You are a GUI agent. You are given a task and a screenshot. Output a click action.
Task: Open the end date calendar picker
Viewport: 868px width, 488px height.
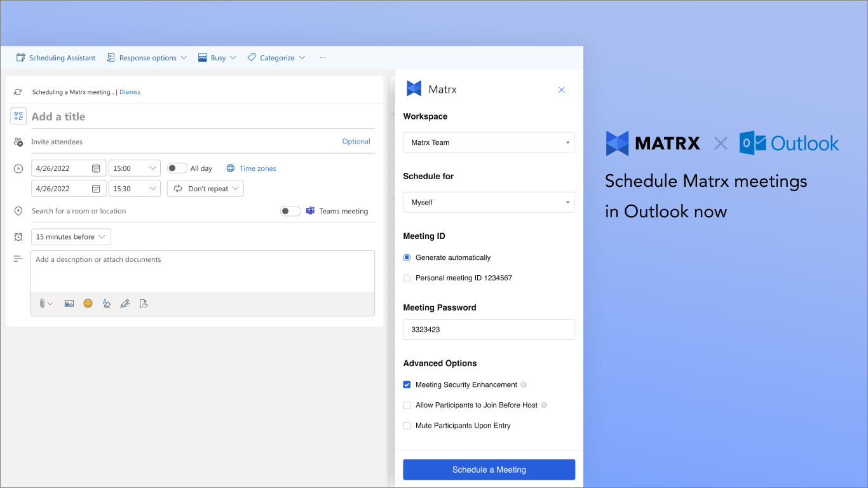point(96,189)
